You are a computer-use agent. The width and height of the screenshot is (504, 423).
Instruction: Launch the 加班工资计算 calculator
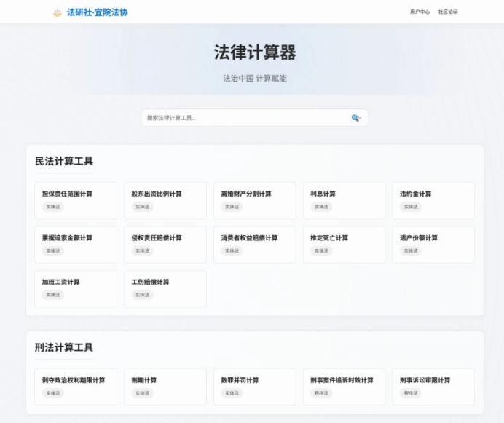[75, 288]
